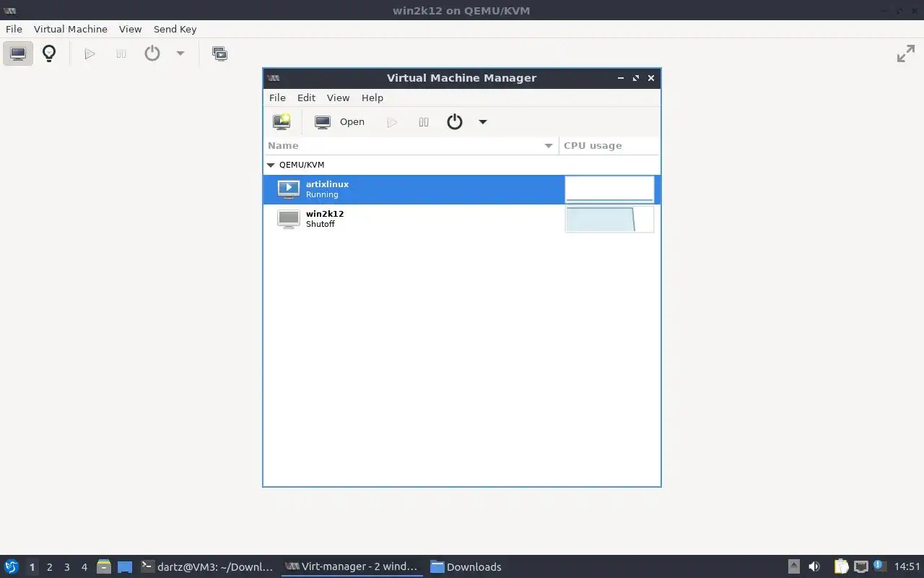Open View menu in win2k12 window
924x578 pixels.
tap(130, 29)
